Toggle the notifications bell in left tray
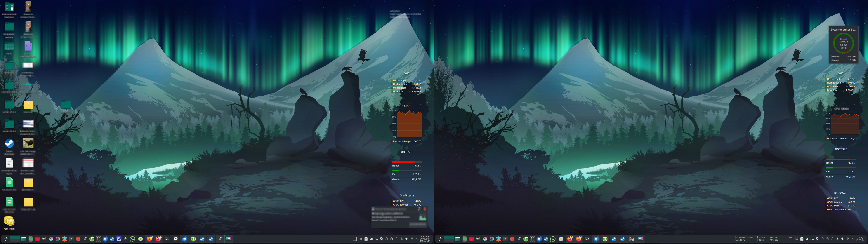Image resolution: width=868 pixels, height=244 pixels. (361, 239)
